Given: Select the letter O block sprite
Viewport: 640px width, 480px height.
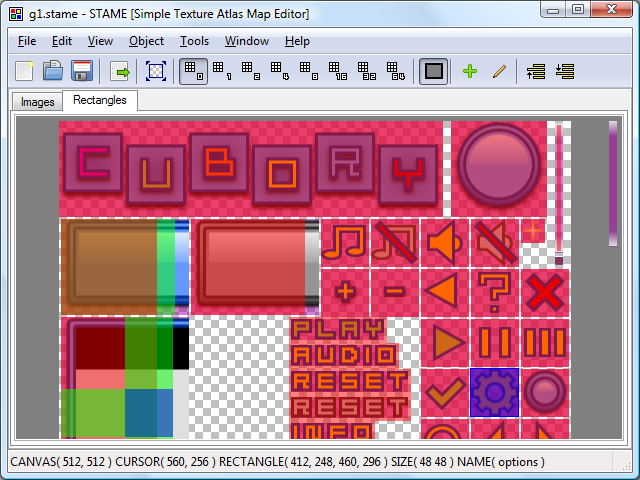Looking at the screenshot, I should pos(282,175).
